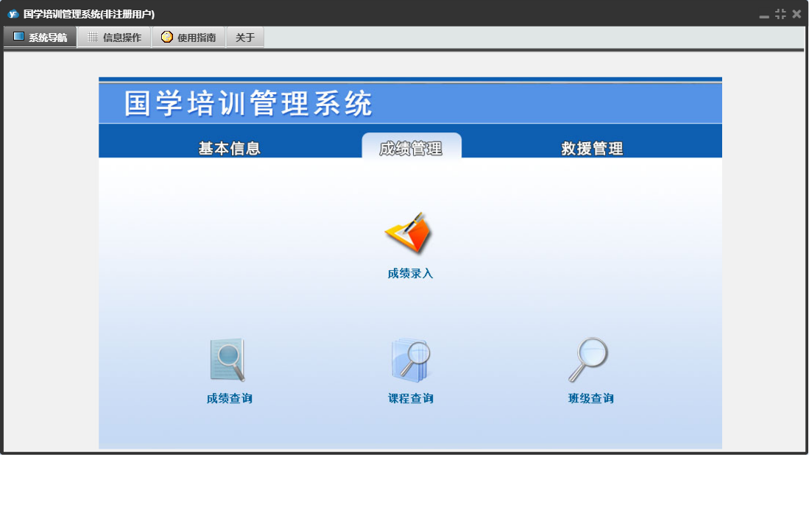Viewport: 809px width, 532px height.
Task: Open 成绩查询 magnifier document icon
Action: (228, 360)
